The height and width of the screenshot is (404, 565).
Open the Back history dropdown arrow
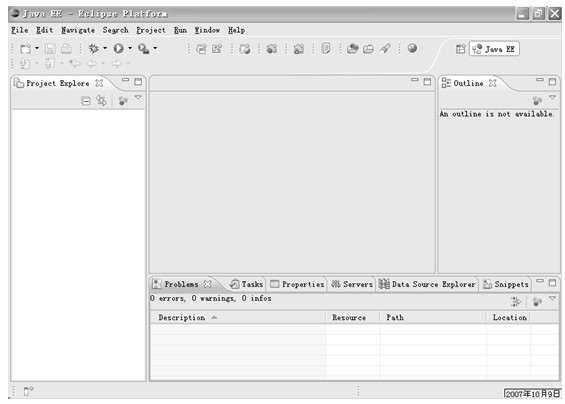point(103,64)
